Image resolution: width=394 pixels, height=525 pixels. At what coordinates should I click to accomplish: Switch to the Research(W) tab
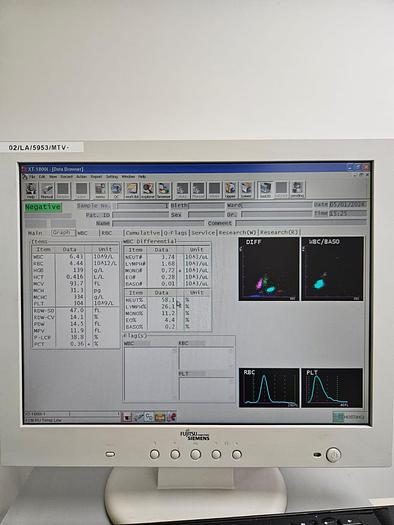click(237, 232)
